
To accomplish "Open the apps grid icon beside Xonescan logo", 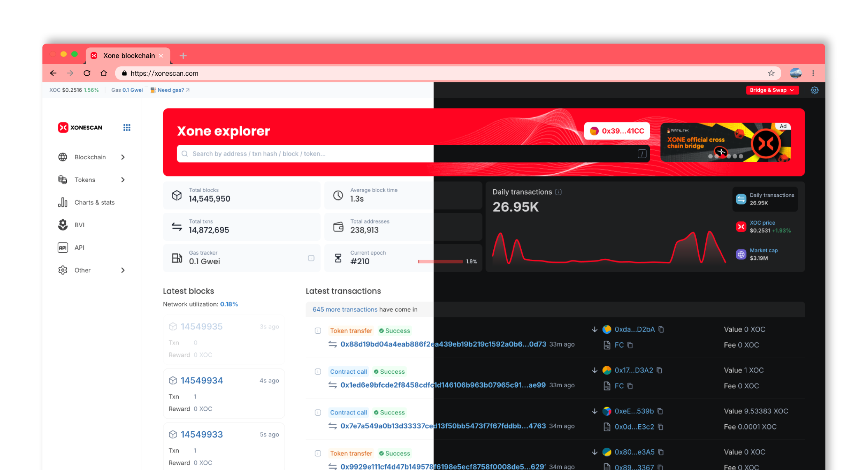I will point(127,128).
